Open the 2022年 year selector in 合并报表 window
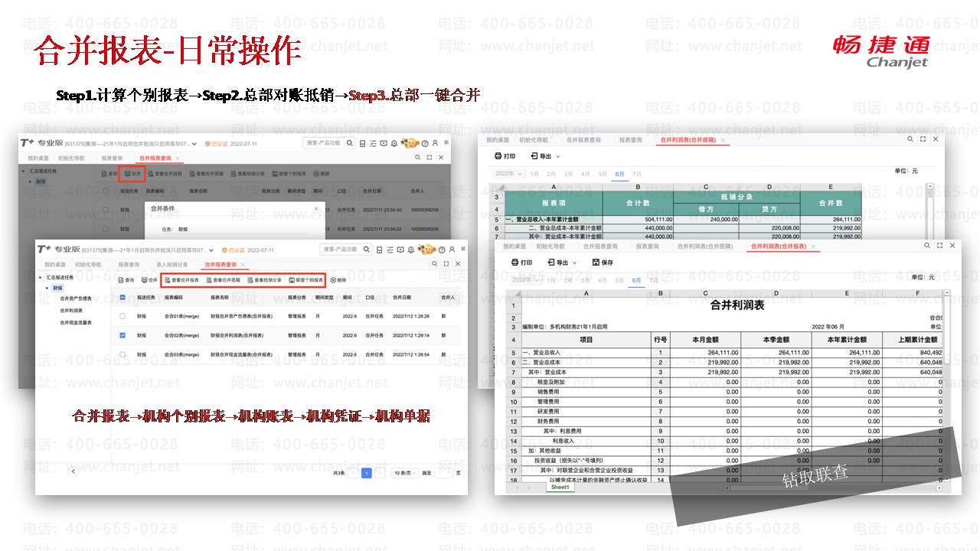Viewport: 980px width, 551px height. tap(526, 280)
